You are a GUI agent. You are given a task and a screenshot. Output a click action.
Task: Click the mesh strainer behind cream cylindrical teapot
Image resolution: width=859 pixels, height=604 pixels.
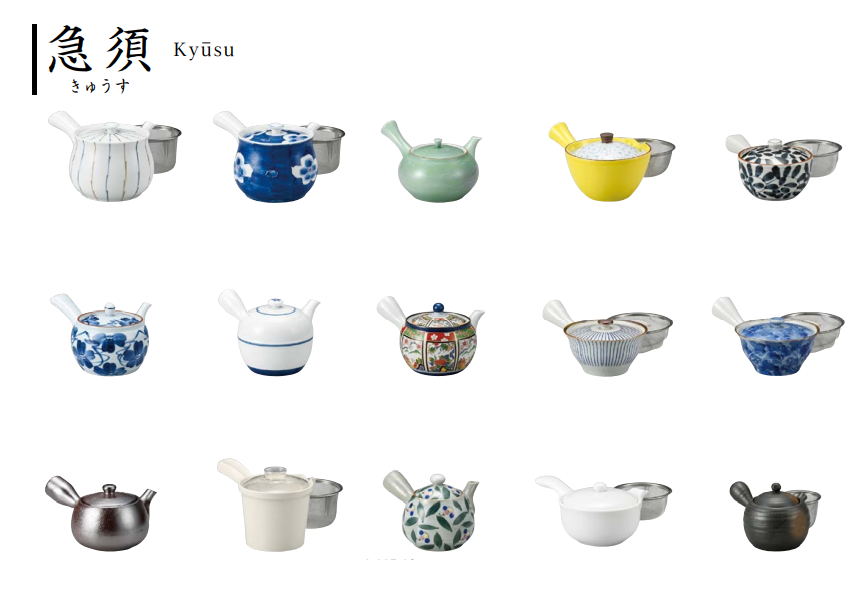(324, 504)
